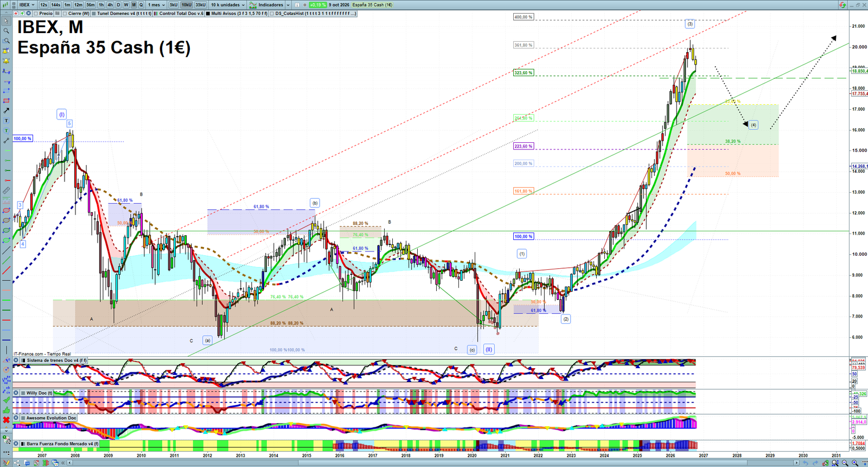Close the Willy Doc indicator panel
This screenshot has width=868, height=467.
16,393
